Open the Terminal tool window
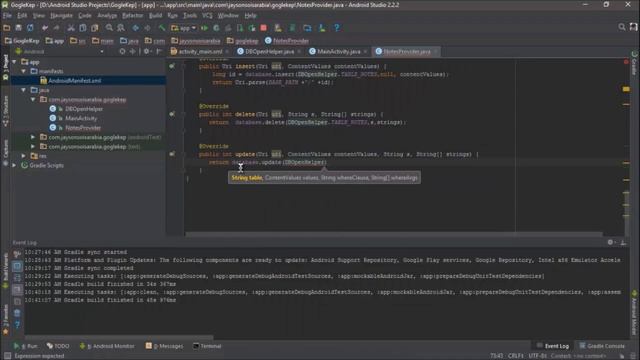Image resolution: width=640 pixels, height=360 pixels. click(207, 346)
